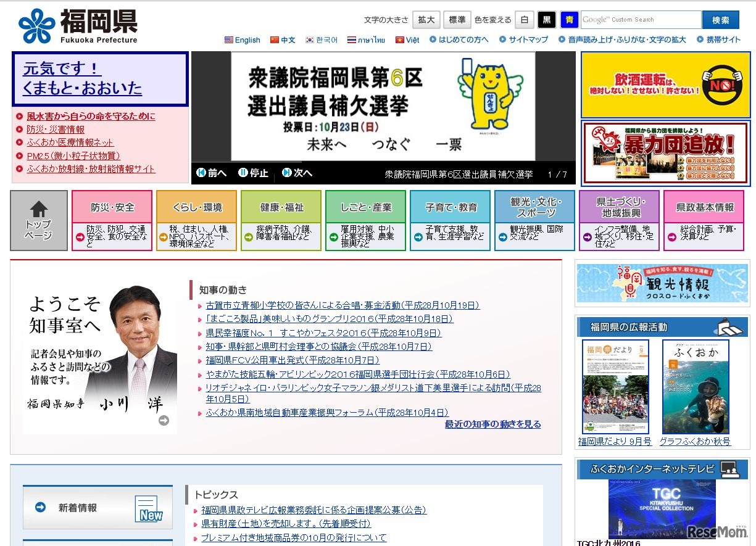The image size is (756, 546).
Task: Go to previous slide with 前へ
Action: [x=212, y=173]
